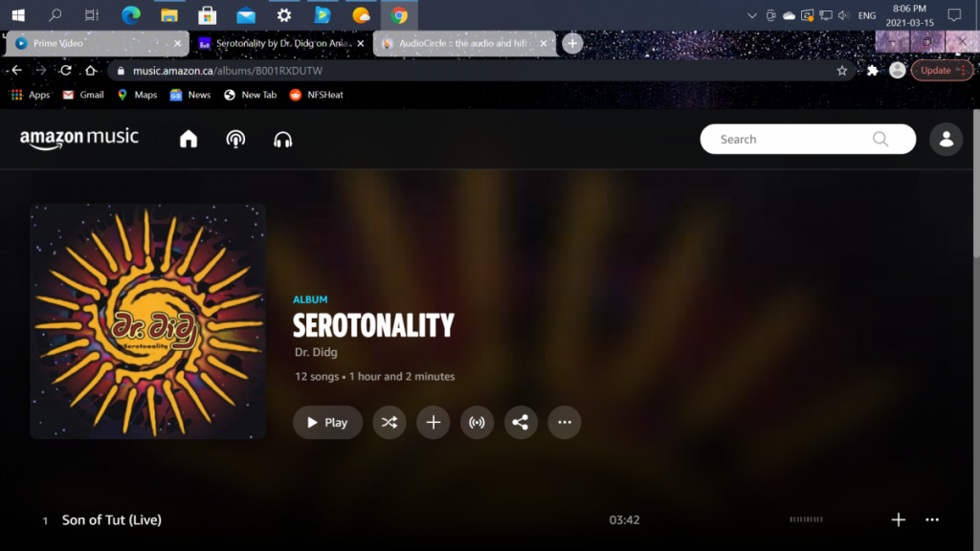
Task: Open the notification center icon
Action: pos(954,15)
